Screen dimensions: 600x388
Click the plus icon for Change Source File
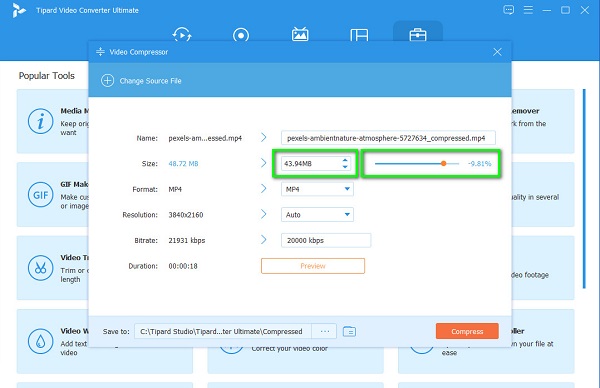point(108,81)
